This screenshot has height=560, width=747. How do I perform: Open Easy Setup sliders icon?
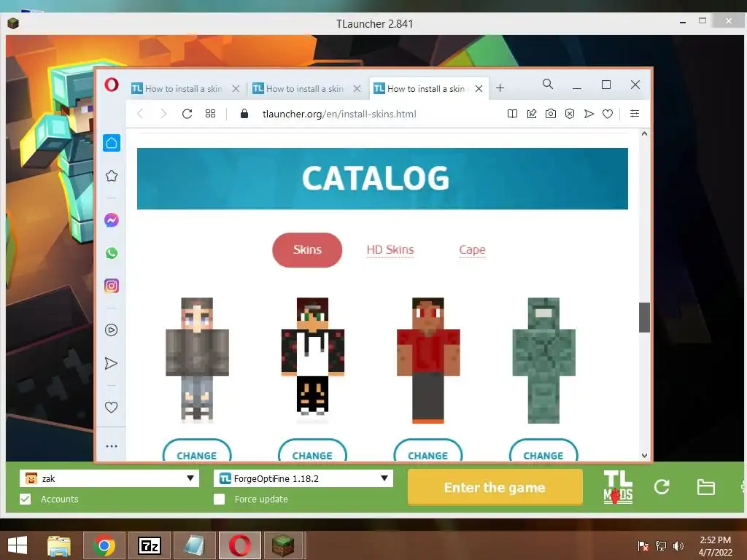pyautogui.click(x=635, y=113)
